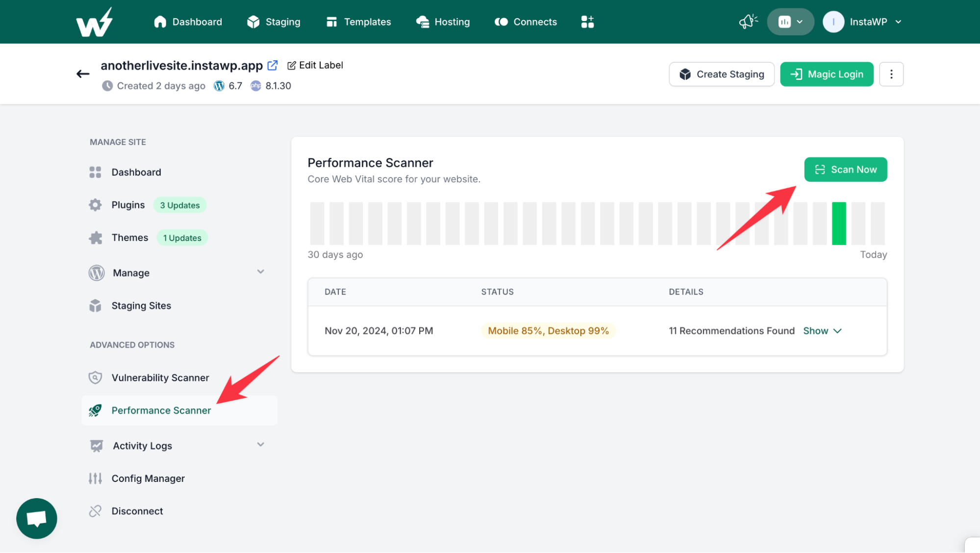Screen dimensions: 980x553
Task: Open the workspace switcher dropdown
Action: tap(790, 22)
